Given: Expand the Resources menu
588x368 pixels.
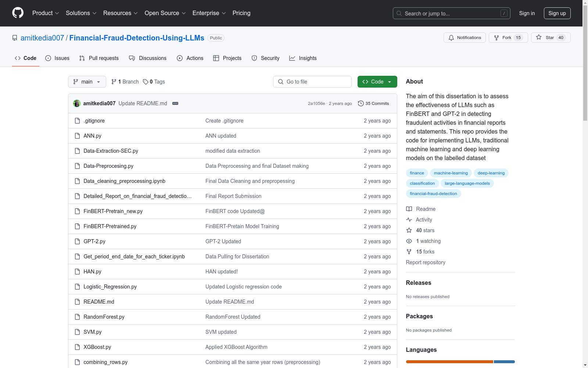Looking at the screenshot, I should tap(121, 13).
